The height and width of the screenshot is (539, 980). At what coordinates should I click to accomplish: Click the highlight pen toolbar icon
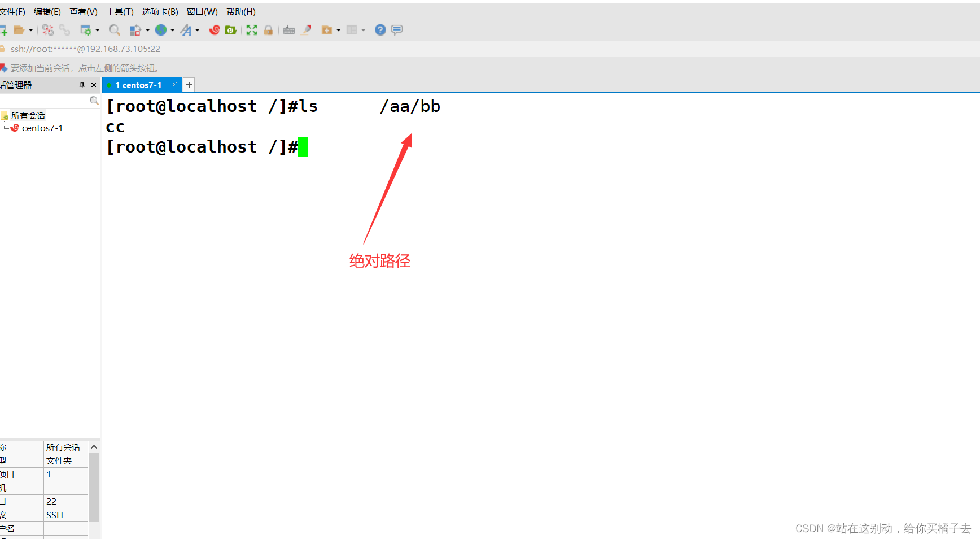tap(305, 29)
